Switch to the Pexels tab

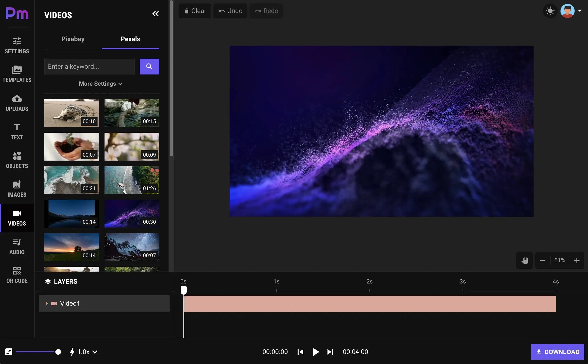130,39
